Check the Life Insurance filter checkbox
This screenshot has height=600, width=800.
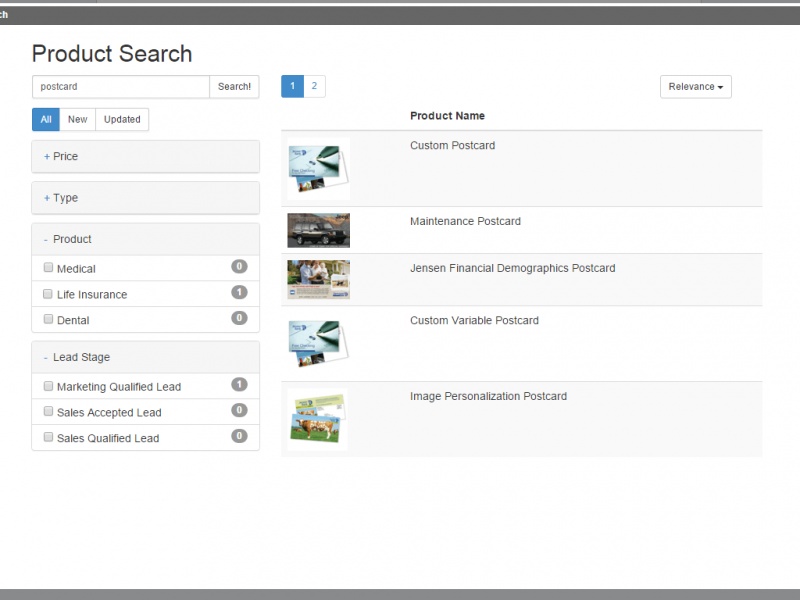[x=48, y=293]
